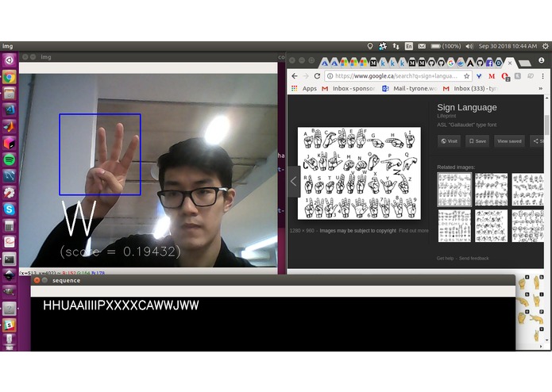Close the active Chrome tab

[510, 63]
